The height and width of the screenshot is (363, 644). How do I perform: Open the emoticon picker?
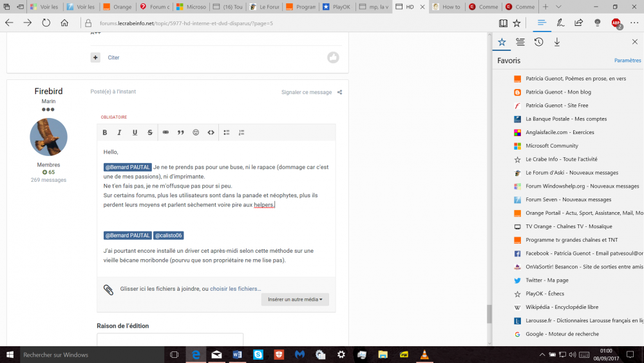coord(196,132)
